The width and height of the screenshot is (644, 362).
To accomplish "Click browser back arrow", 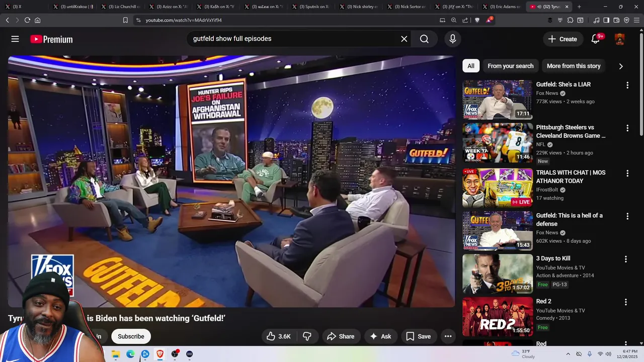I will 7,20.
